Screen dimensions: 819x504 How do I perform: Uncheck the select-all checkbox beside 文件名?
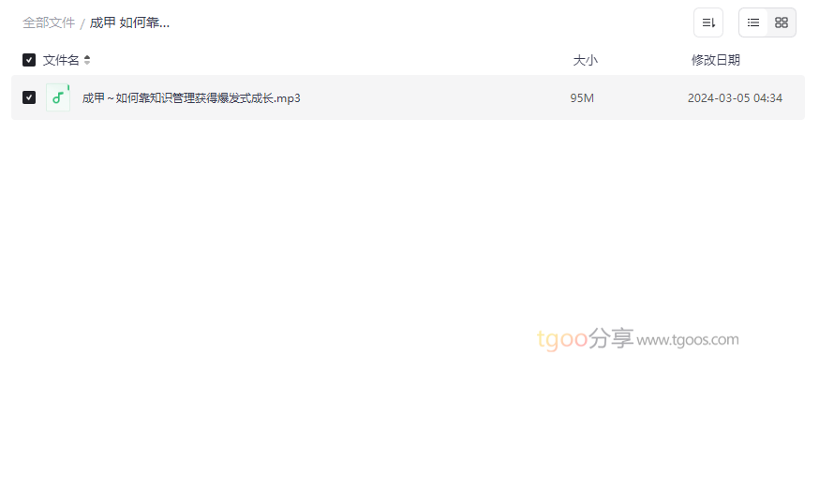29,60
